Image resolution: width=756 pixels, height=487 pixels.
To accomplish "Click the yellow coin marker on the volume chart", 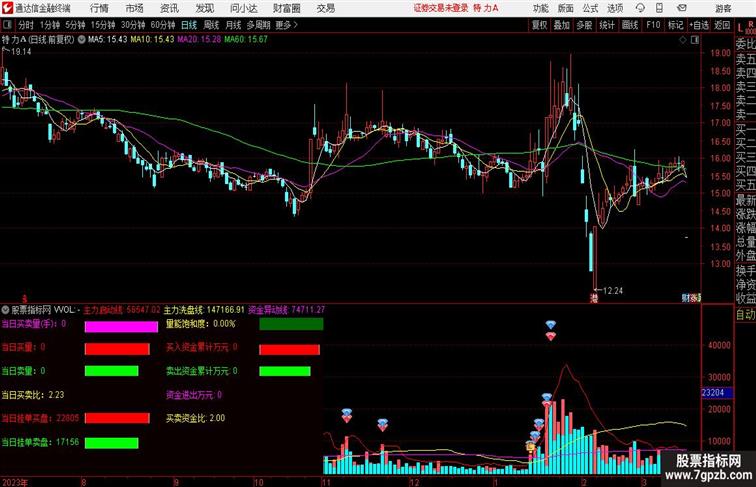I will (x=531, y=447).
